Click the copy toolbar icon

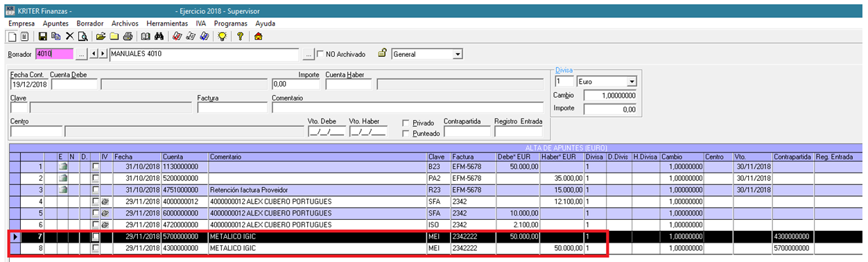[x=55, y=36]
